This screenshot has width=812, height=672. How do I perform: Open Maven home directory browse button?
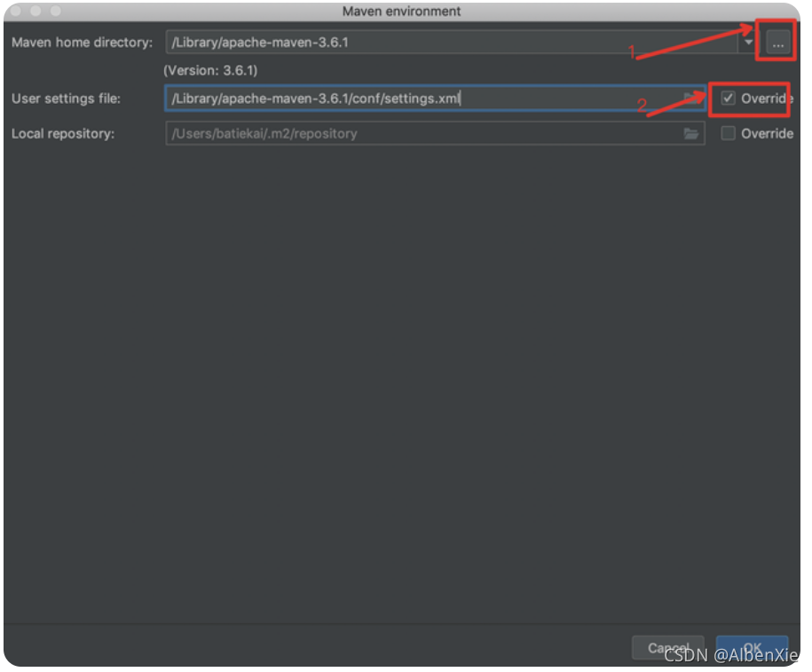click(777, 43)
